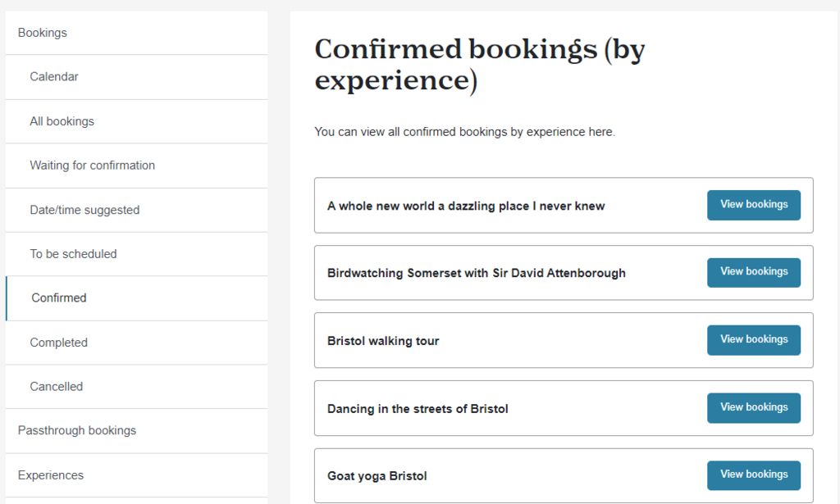Select All bookings in sidebar
This screenshot has width=840, height=504.
[x=137, y=121]
